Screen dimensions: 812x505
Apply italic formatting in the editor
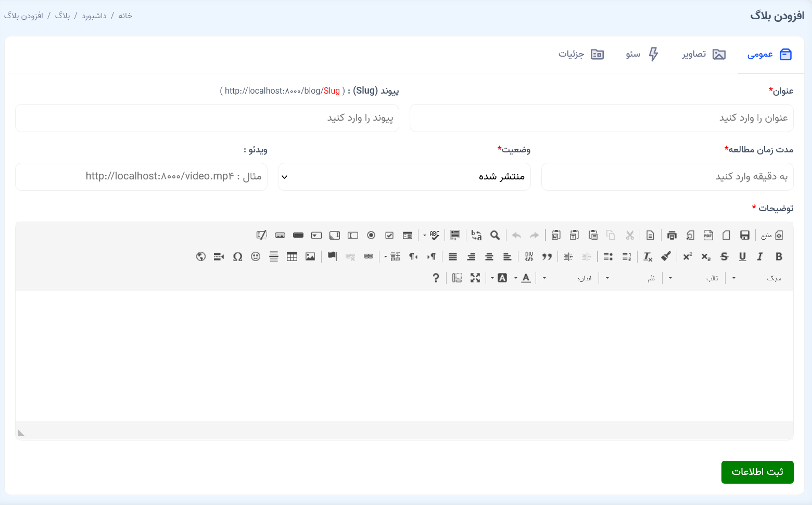[x=760, y=256]
